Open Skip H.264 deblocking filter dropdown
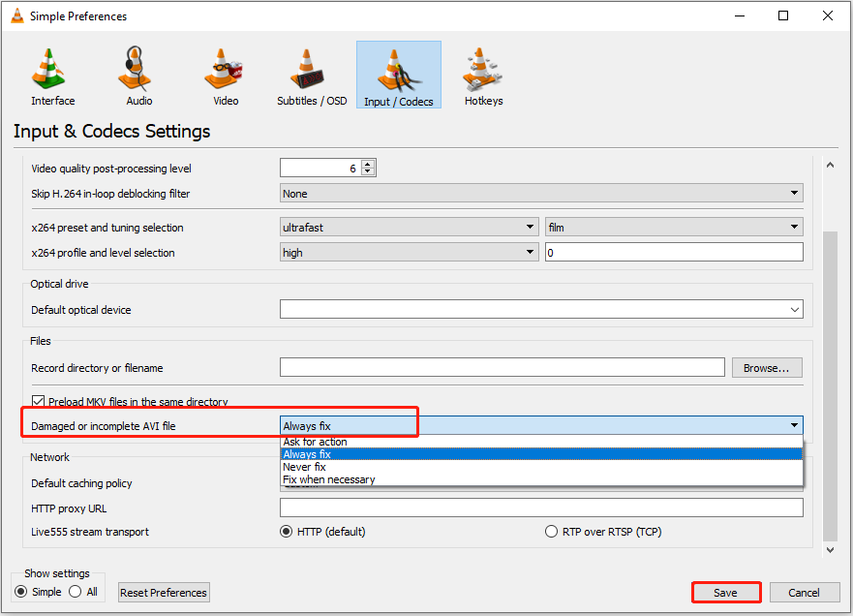This screenshot has height=616, width=853. pos(541,193)
